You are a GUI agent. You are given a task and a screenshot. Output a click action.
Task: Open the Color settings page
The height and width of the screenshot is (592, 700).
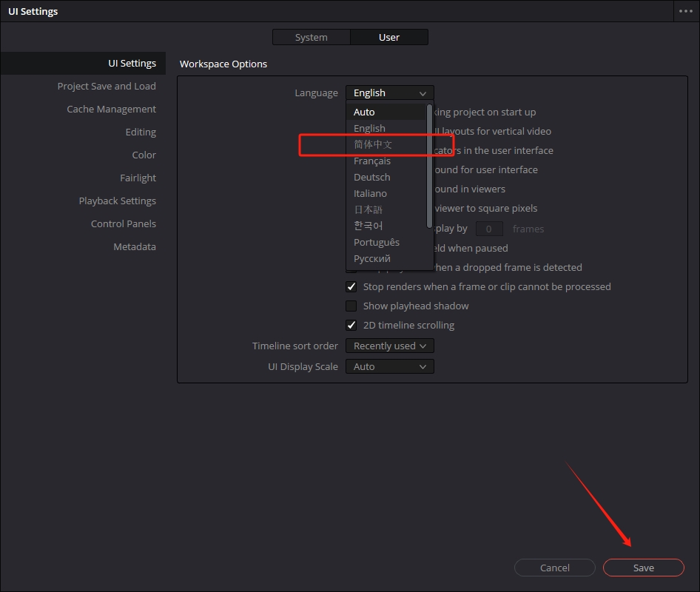point(144,155)
